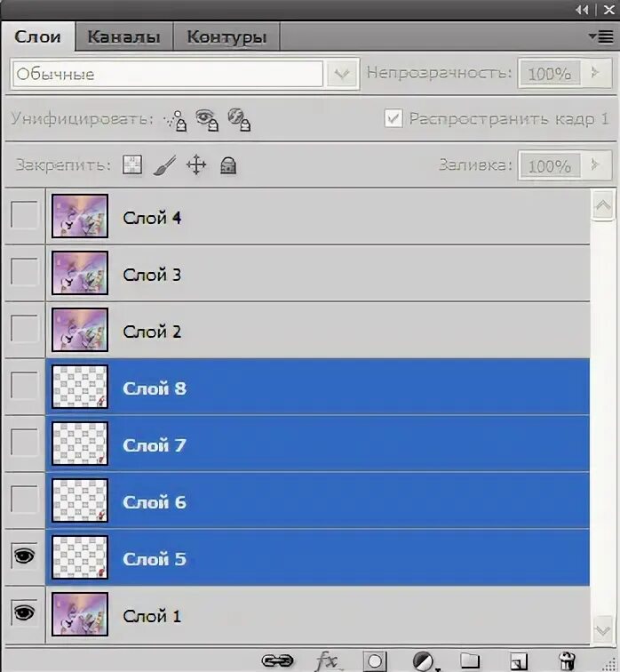Delete layer with trash icon

coord(567,660)
